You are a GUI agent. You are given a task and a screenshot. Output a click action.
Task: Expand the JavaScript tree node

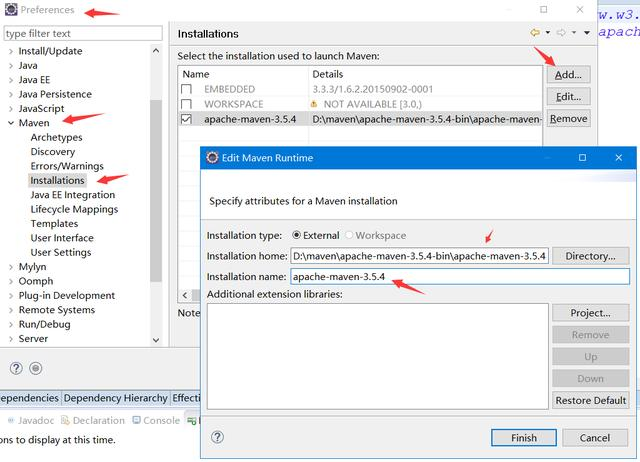coord(11,109)
